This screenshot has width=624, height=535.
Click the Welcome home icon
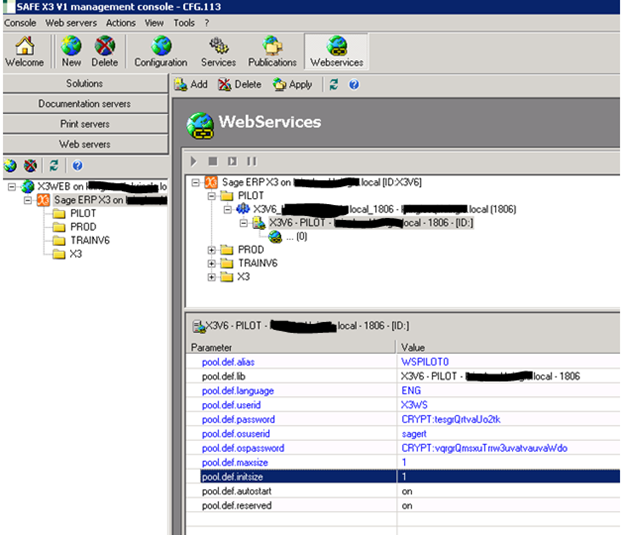(24, 47)
